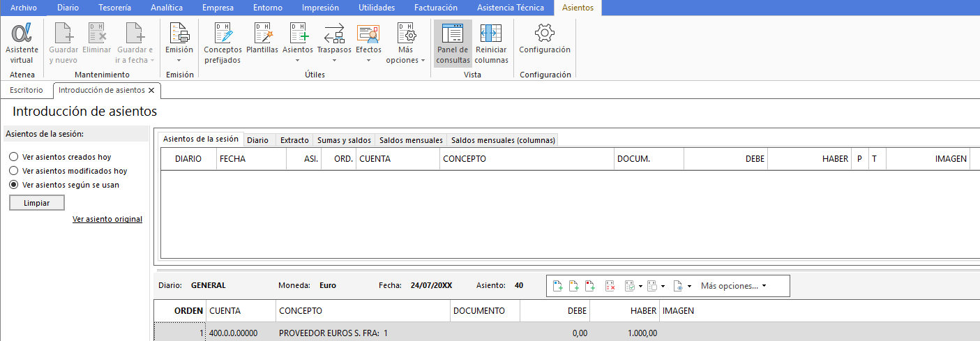This screenshot has width=980, height=341.
Task: Expand dropdown arrow next to checklist icon
Action: coord(640,286)
